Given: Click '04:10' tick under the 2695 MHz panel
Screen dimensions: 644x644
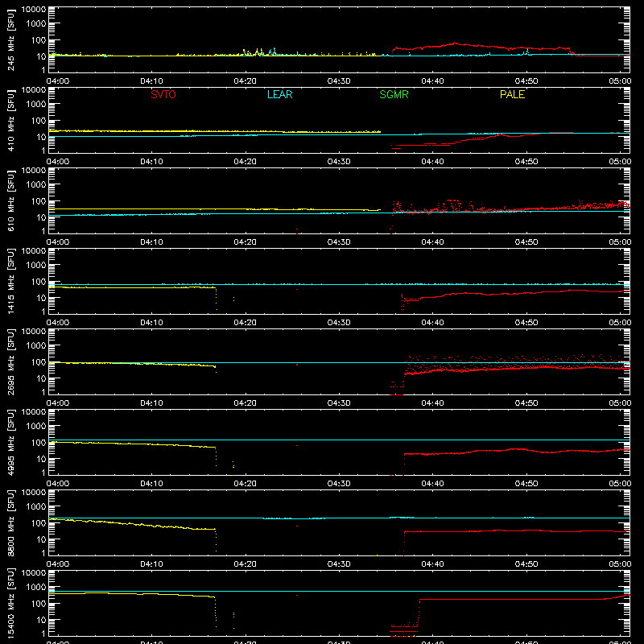Looking at the screenshot, I should pos(151,403).
